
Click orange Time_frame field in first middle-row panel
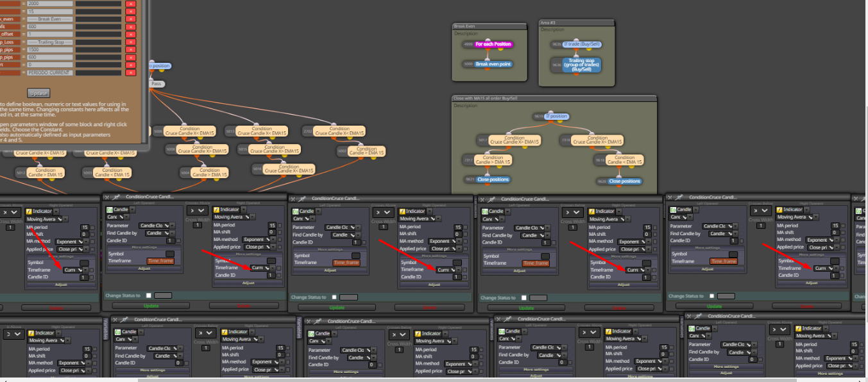click(x=160, y=261)
